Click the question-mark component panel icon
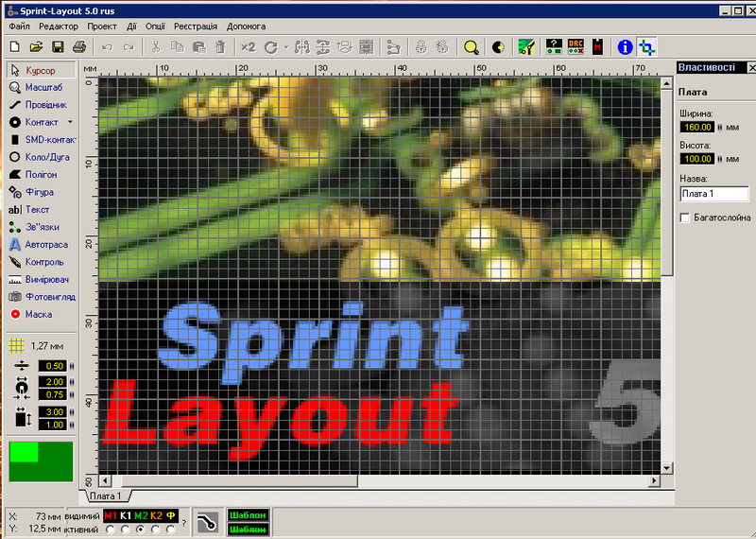This screenshot has height=539, width=756. click(554, 46)
